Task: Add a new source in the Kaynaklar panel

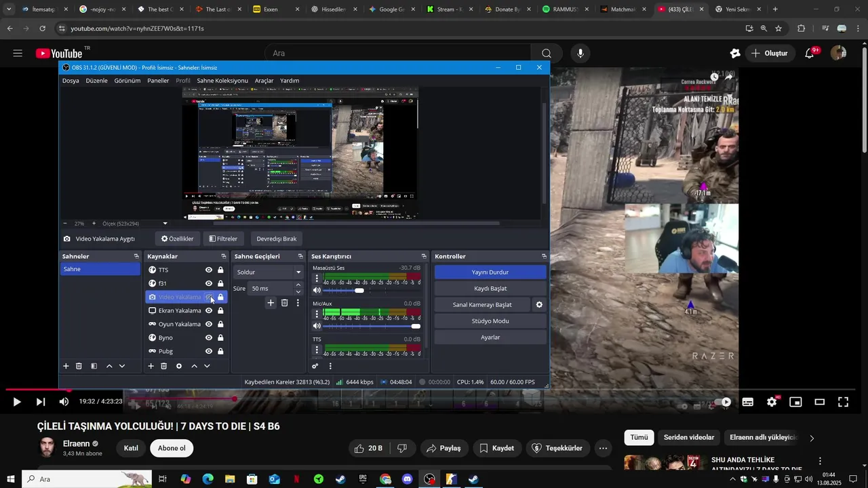Action: point(151,366)
